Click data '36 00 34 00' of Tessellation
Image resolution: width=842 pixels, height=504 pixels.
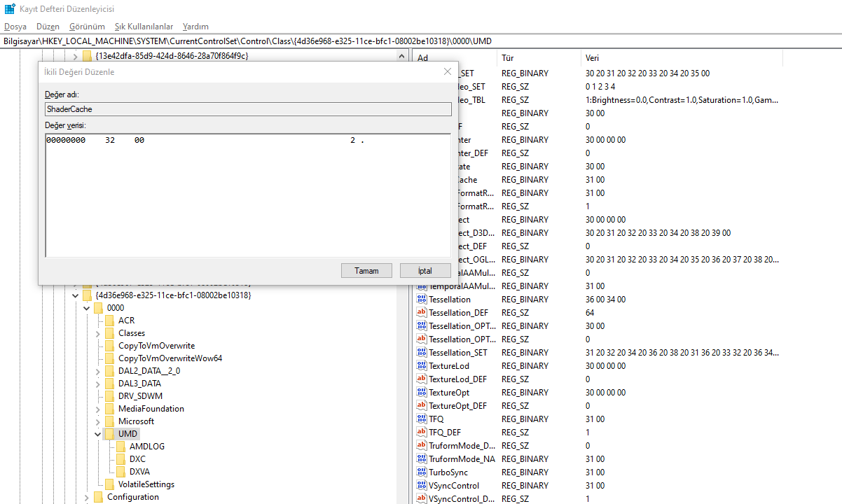tap(606, 299)
